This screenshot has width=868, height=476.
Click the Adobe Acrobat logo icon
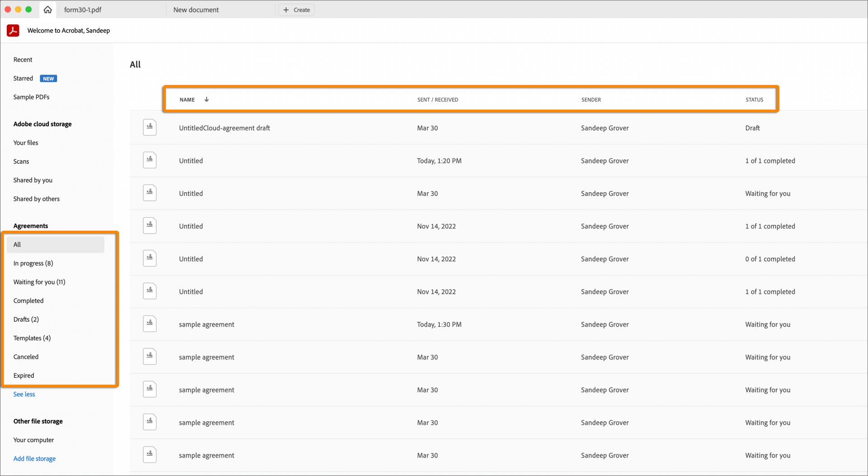click(x=13, y=30)
